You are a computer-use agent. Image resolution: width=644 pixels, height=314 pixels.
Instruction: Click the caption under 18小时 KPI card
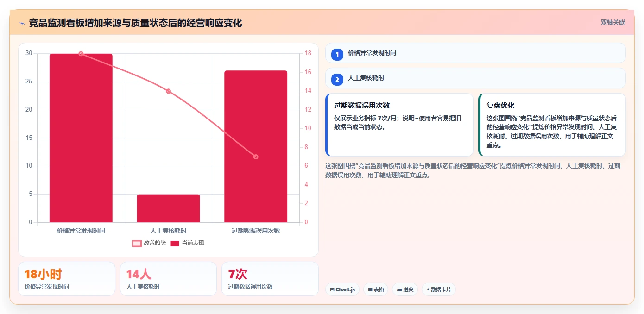coord(47,287)
